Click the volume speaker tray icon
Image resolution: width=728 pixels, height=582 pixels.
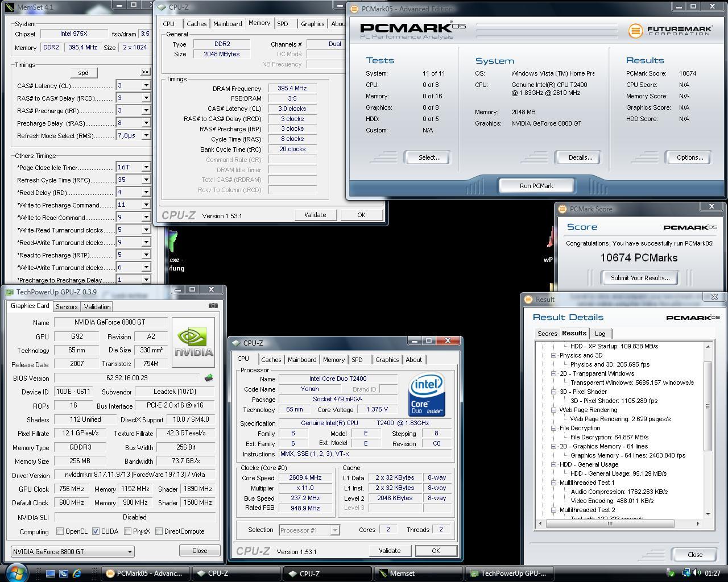pyautogui.click(x=697, y=573)
